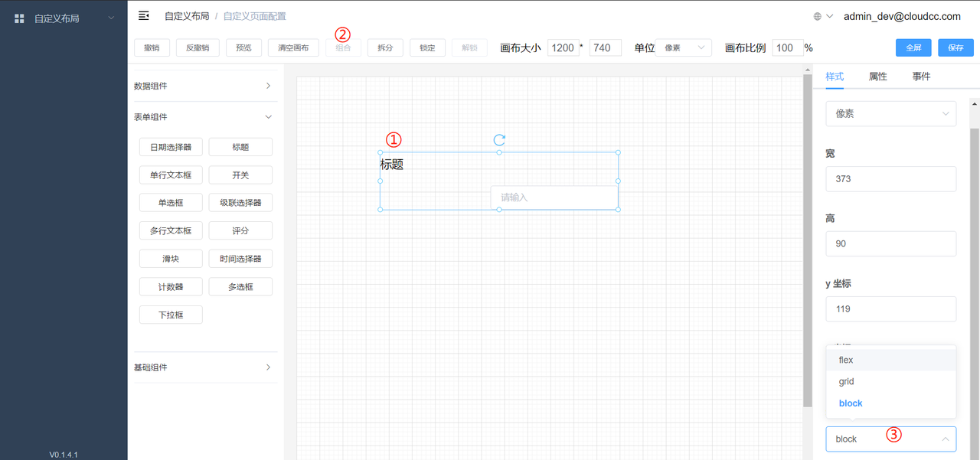This screenshot has width=980, height=460.
Task: Click the 全屏 button
Action: pos(913,47)
